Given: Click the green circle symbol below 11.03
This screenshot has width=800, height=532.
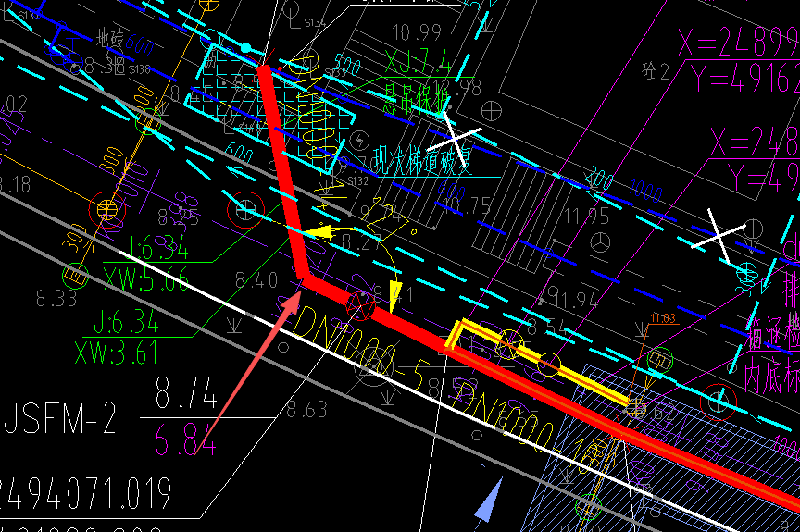Looking at the screenshot, I should [659, 361].
